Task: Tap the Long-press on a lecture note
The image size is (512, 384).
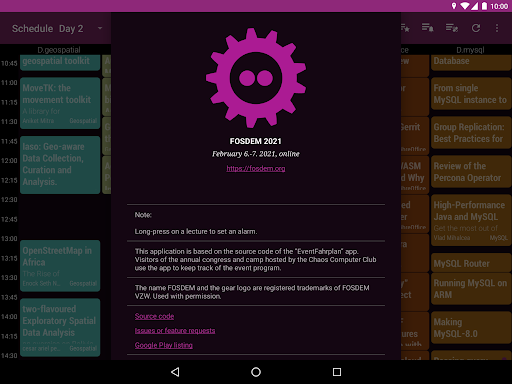Action: (196, 231)
